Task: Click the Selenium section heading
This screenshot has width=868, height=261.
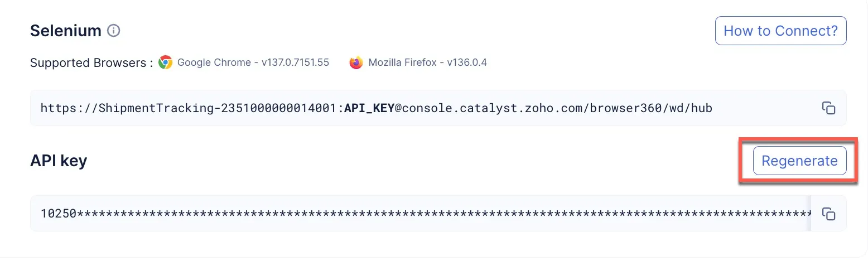Action: click(x=66, y=31)
